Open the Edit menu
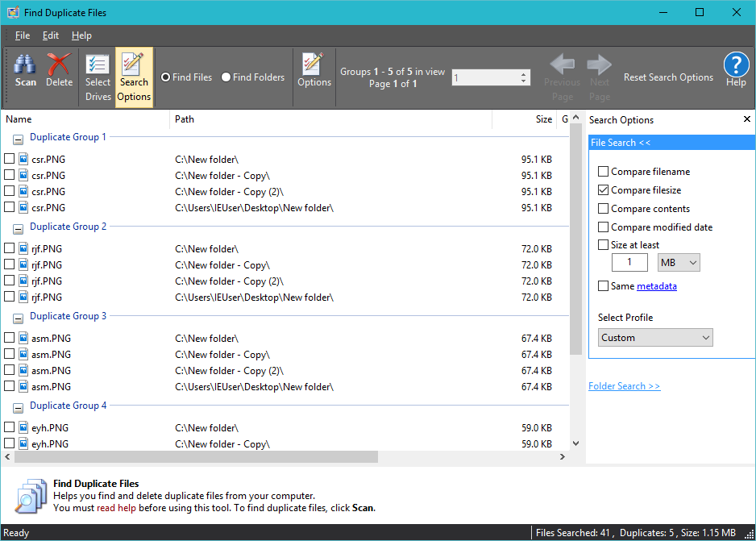The width and height of the screenshot is (756, 541). tap(50, 35)
